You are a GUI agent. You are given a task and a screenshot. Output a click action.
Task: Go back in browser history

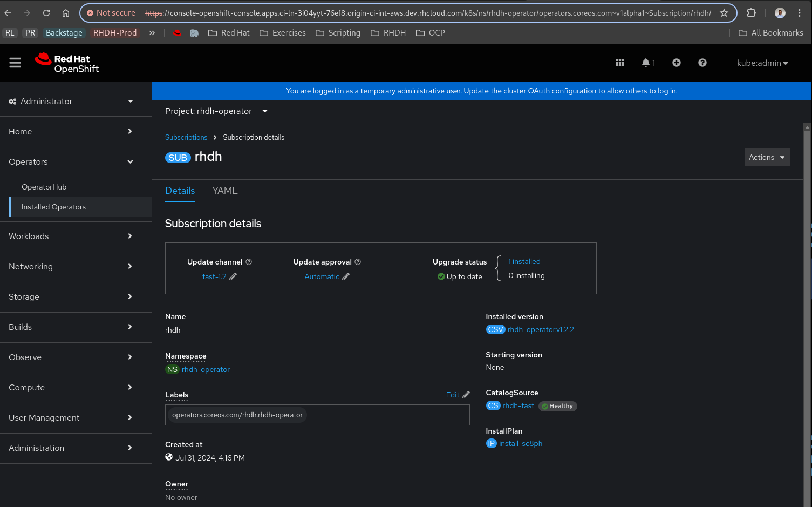pos(8,13)
